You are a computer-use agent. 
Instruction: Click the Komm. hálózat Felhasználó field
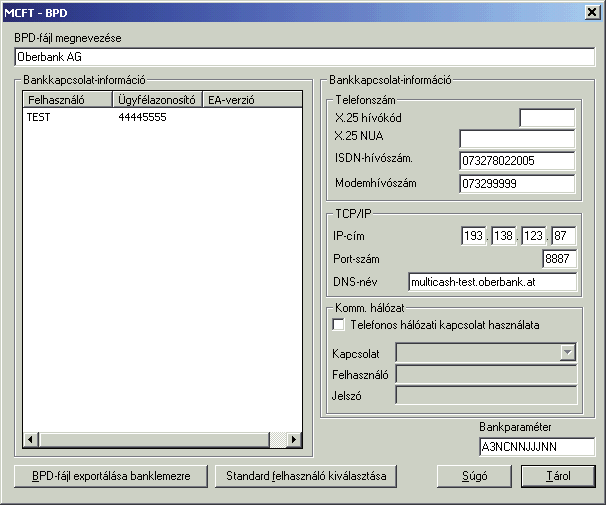coord(486,375)
